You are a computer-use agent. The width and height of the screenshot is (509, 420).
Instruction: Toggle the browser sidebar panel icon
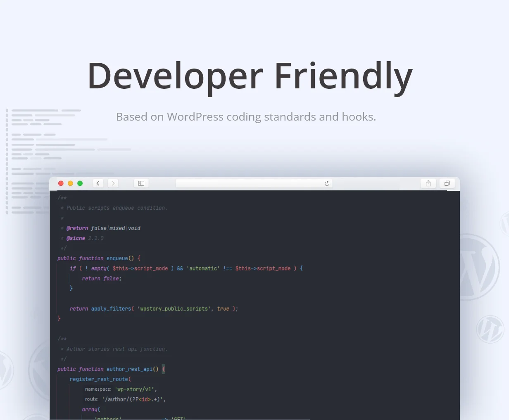coord(141,183)
